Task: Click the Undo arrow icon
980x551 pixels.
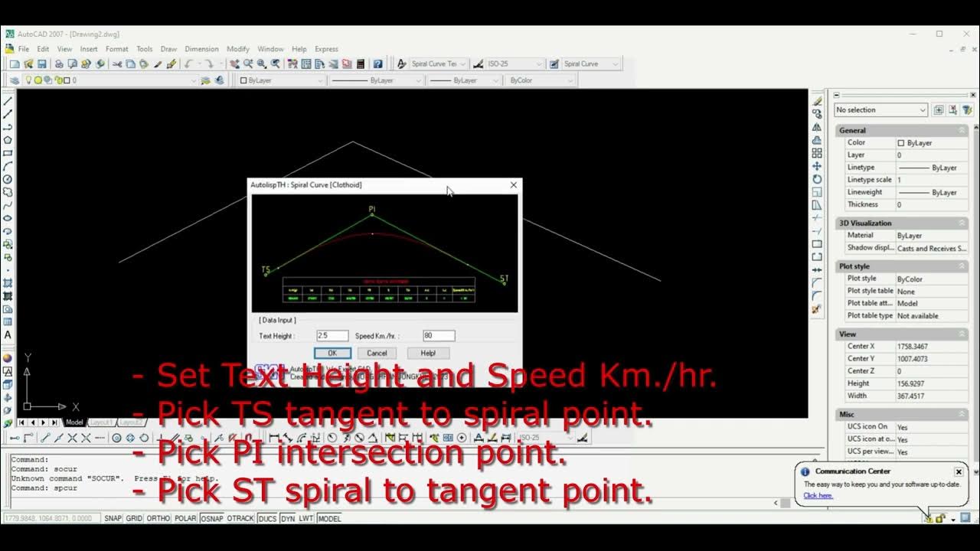Action: [188, 64]
